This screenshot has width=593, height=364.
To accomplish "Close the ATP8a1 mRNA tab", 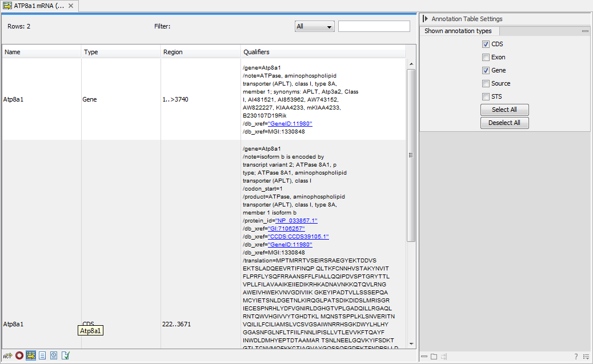I will point(71,6).
